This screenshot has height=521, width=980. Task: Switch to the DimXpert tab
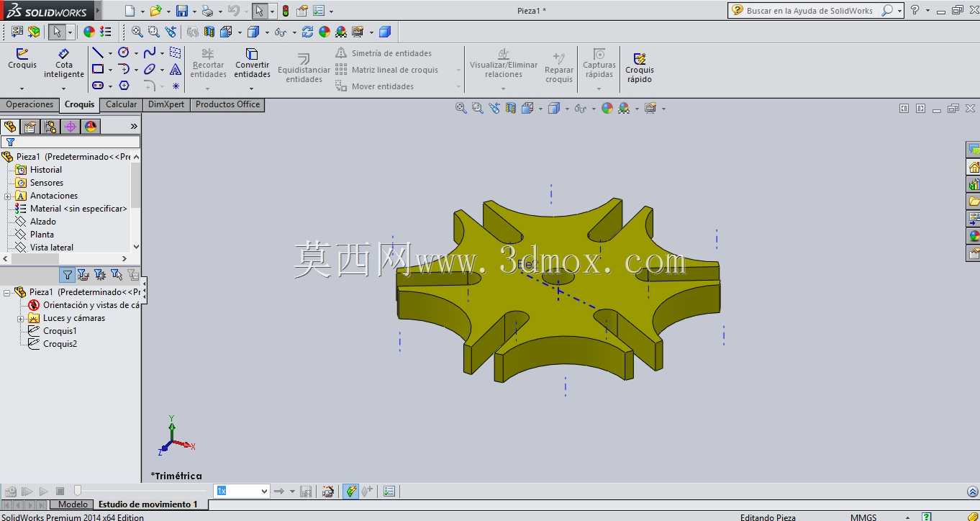click(x=166, y=104)
